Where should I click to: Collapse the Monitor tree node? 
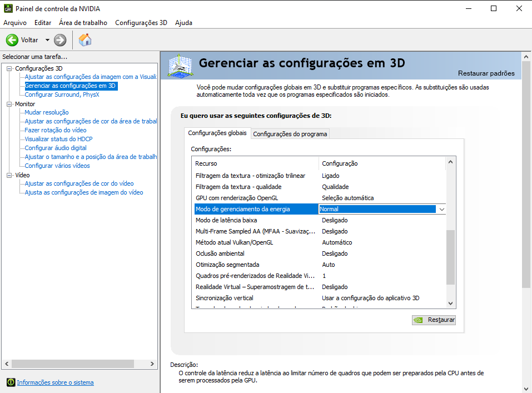click(x=9, y=104)
